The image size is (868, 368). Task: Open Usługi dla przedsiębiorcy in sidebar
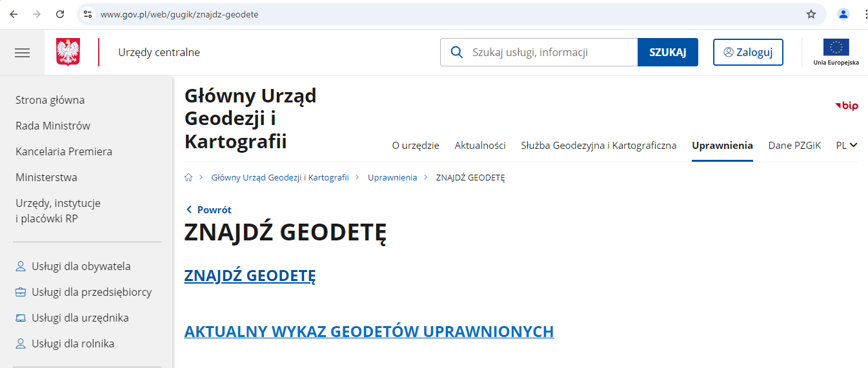click(x=91, y=292)
